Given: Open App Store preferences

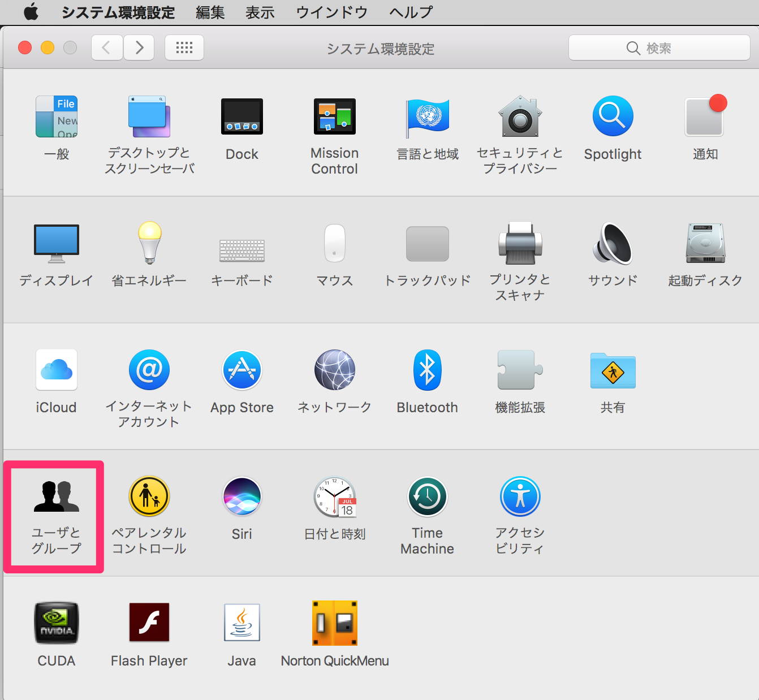Looking at the screenshot, I should [x=242, y=370].
